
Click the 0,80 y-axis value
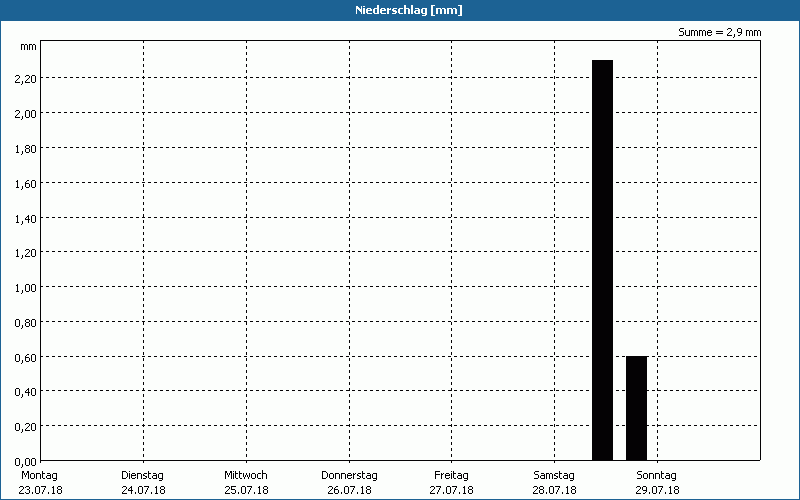click(x=26, y=323)
